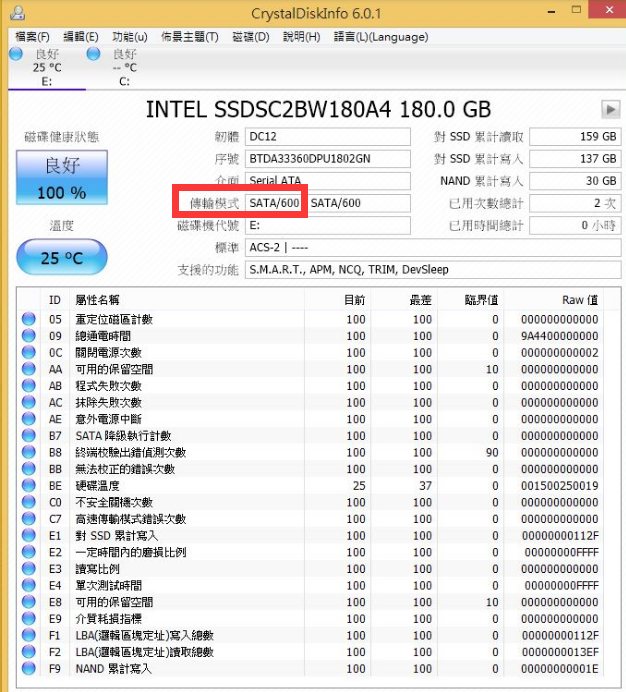Click the NAND writes value 30 GB
This screenshot has width=626, height=692.
(575, 181)
